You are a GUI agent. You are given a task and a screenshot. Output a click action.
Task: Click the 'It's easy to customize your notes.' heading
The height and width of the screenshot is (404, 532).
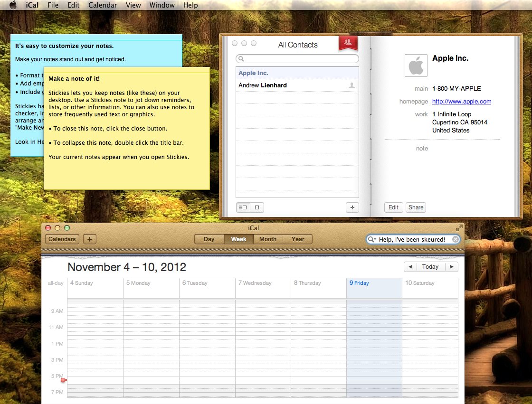click(65, 46)
